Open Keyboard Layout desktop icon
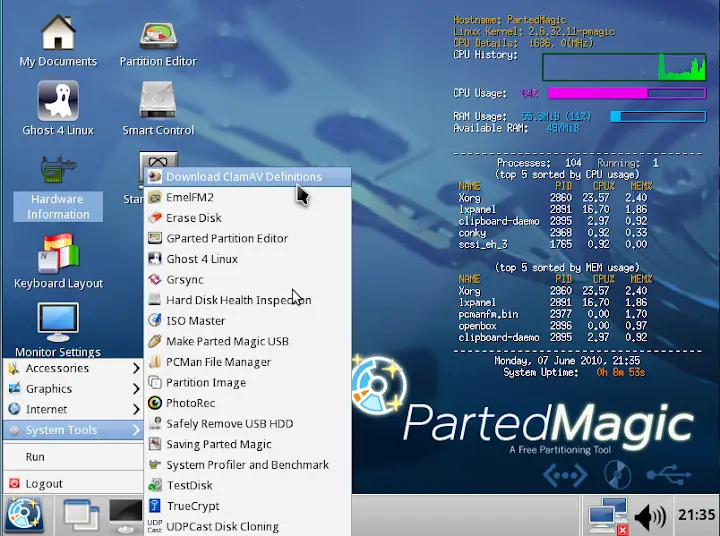Image resolution: width=720 pixels, height=536 pixels. (58, 262)
